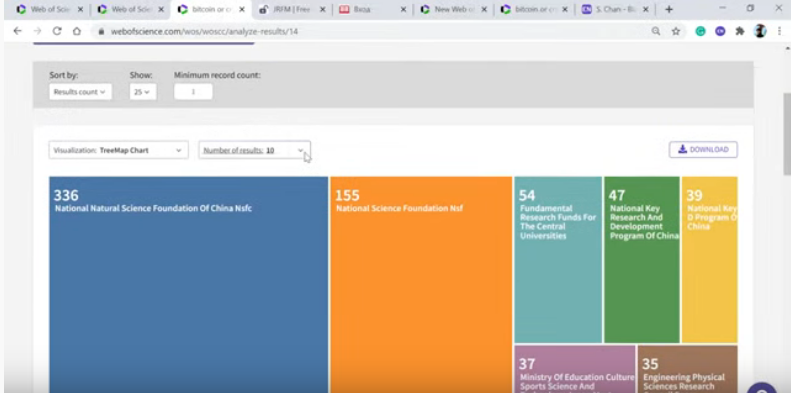Expand the Visualization TreeMap Chart dropdown

click(119, 150)
